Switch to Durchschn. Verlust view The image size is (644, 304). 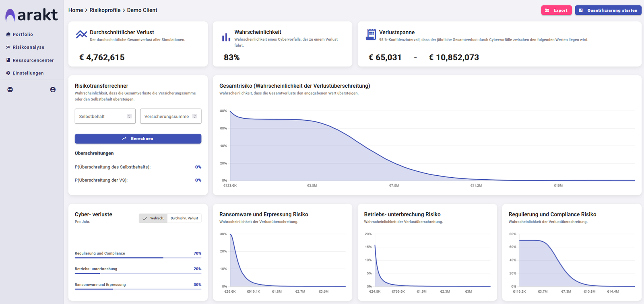[184, 218]
